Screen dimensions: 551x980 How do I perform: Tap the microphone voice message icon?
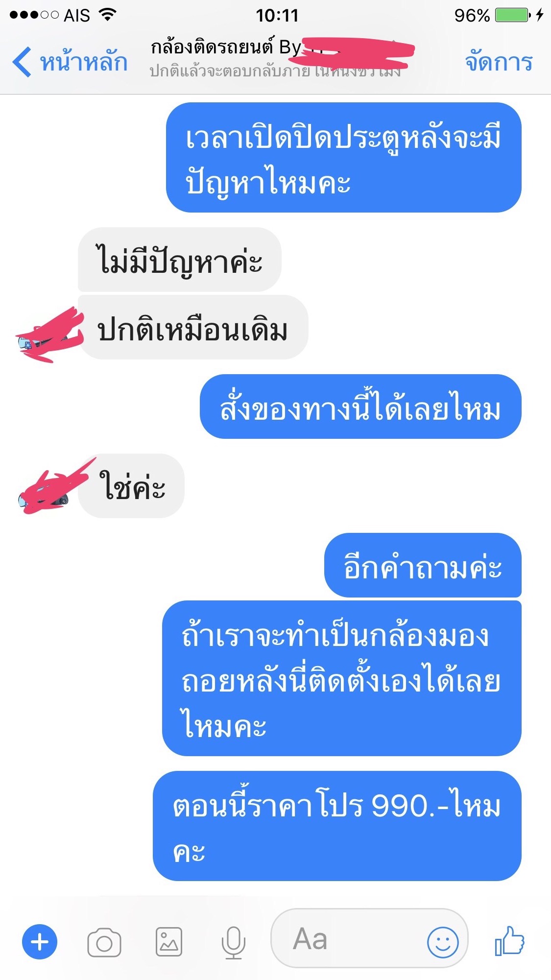click(233, 942)
